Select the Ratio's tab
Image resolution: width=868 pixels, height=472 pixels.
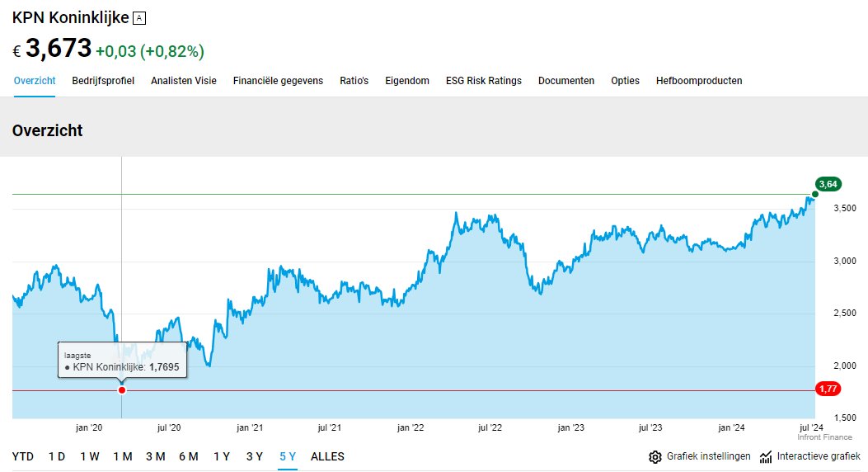point(354,81)
